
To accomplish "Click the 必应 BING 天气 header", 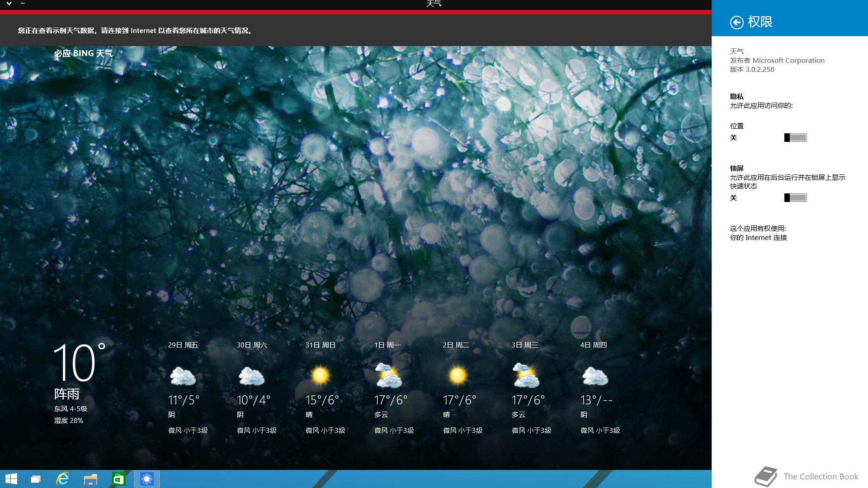I will [83, 53].
